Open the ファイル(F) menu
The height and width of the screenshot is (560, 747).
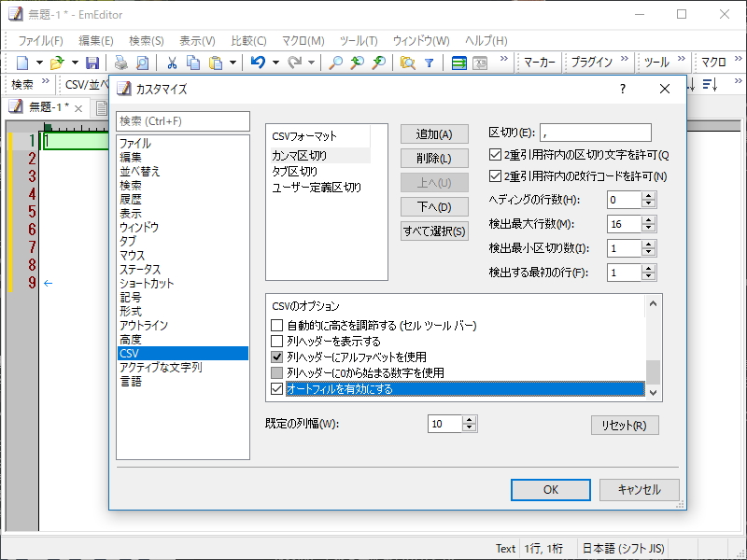click(x=40, y=41)
